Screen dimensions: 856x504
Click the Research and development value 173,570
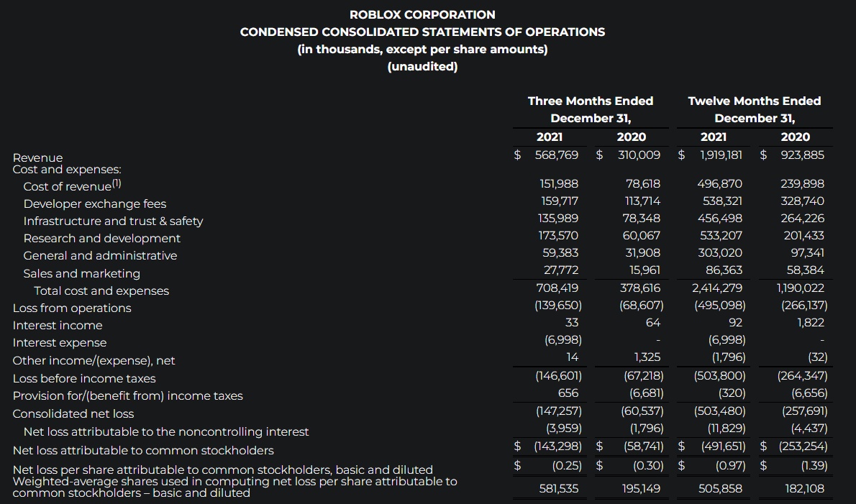click(x=558, y=235)
